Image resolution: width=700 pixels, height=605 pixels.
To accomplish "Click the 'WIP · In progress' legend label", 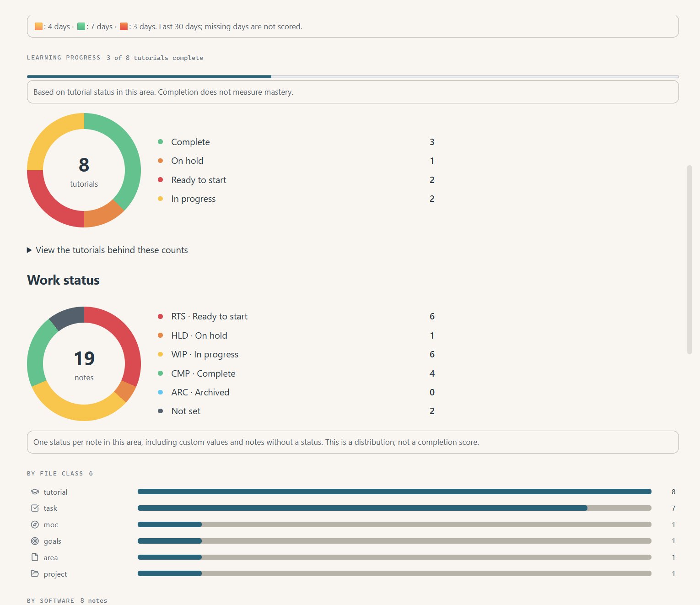I will pyautogui.click(x=205, y=354).
